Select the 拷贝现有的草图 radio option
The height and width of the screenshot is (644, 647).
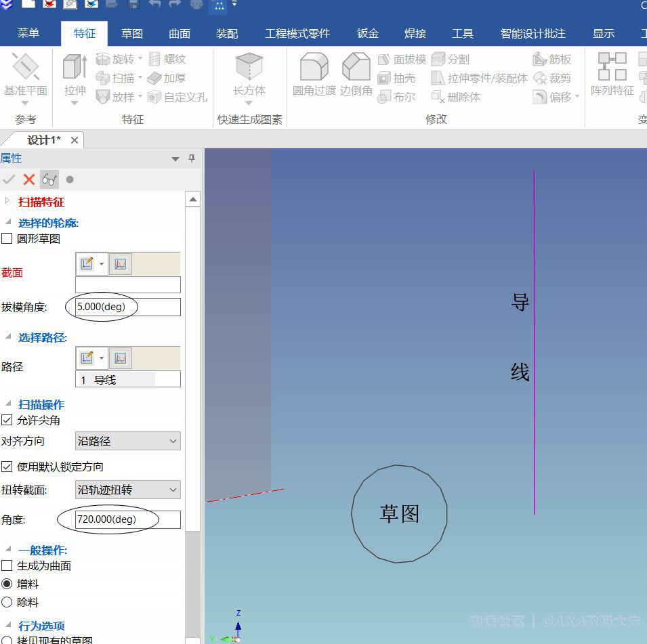[x=7, y=641]
